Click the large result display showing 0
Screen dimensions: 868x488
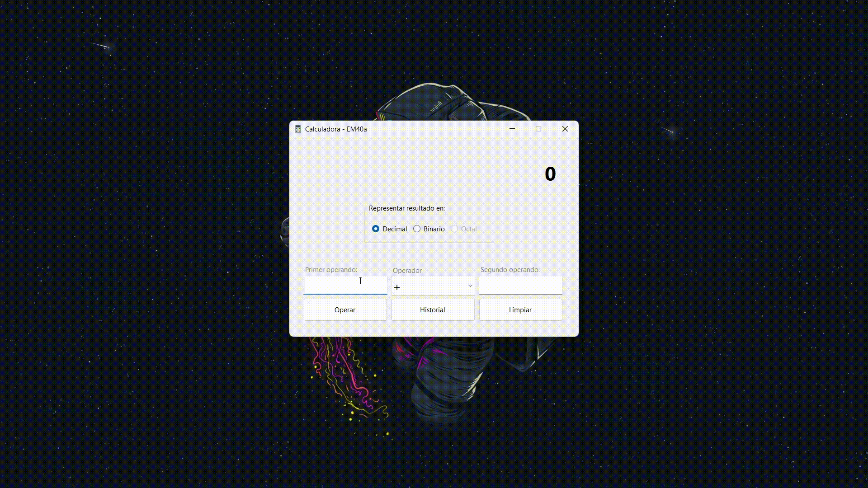coord(550,174)
